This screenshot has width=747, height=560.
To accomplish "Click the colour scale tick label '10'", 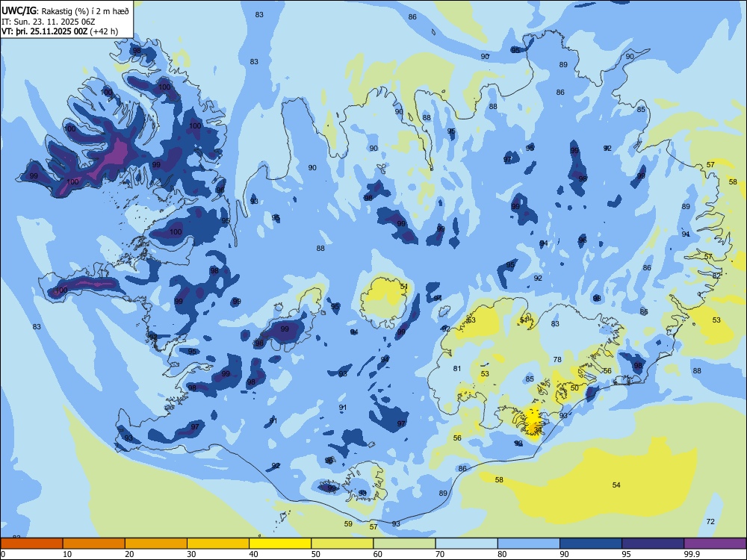I will 67,554.
